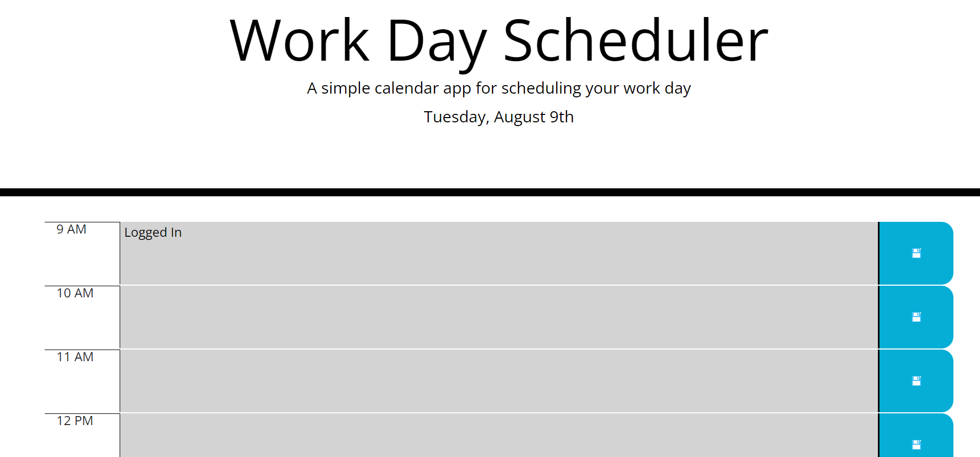The width and height of the screenshot is (980, 457).
Task: Click the 'Tuesday, August 9th' date text
Action: click(498, 117)
